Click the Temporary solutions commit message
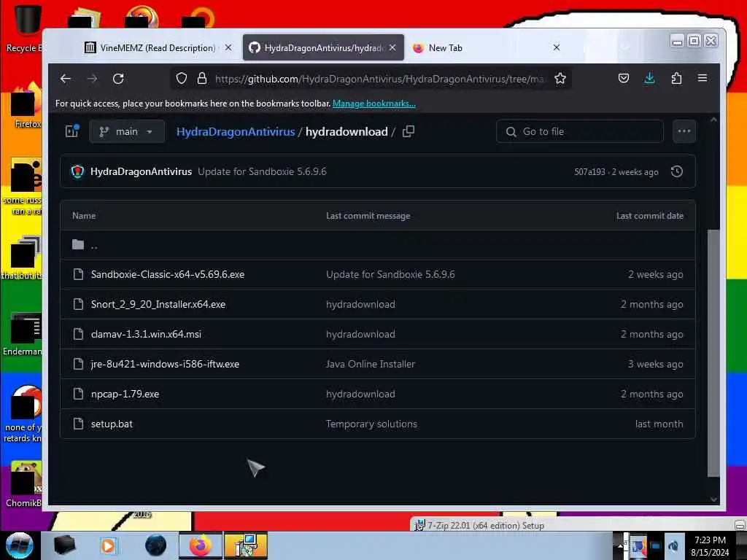 371,424
